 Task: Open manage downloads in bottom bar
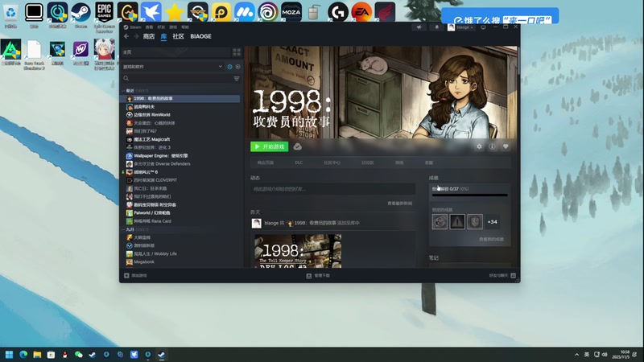(x=318, y=276)
